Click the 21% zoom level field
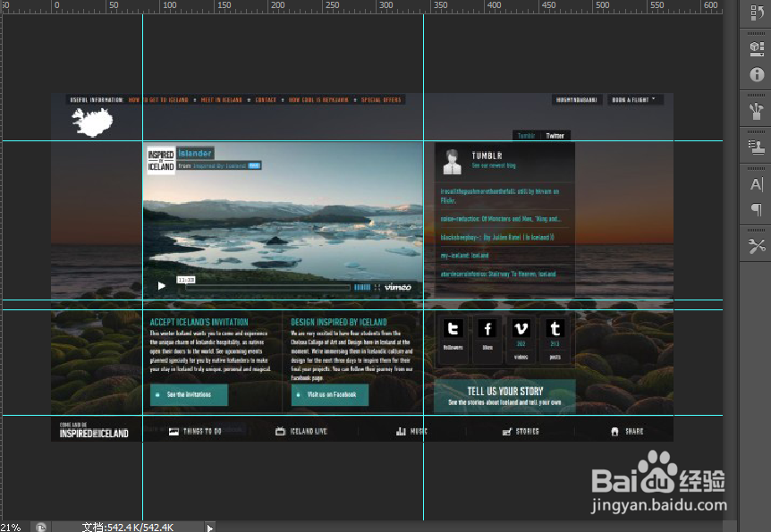The height and width of the screenshot is (532, 771). tap(11, 528)
